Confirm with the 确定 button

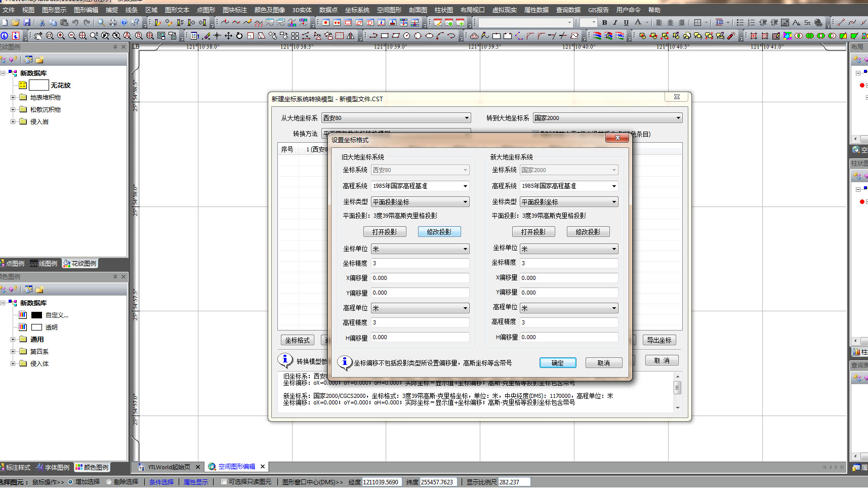[558, 363]
